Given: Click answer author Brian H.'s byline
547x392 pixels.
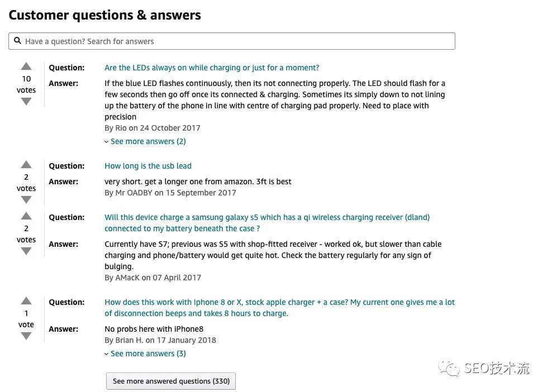Looking at the screenshot, I should pos(160,340).
